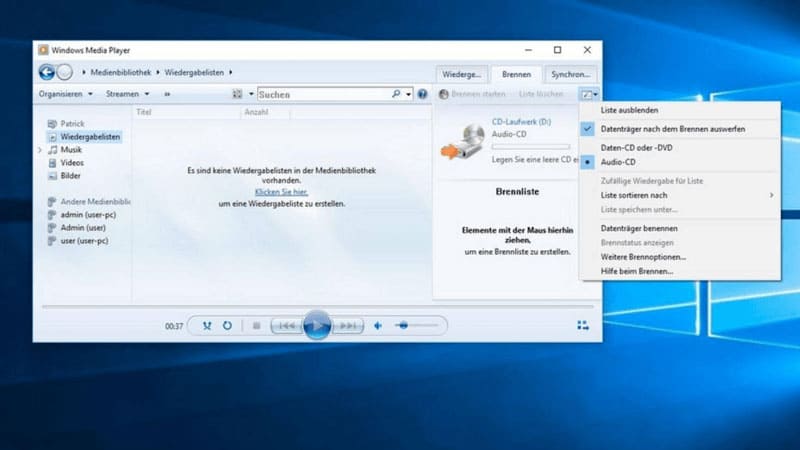Click the search magnifier icon
Viewport: 800px width, 450px height.
tap(396, 94)
